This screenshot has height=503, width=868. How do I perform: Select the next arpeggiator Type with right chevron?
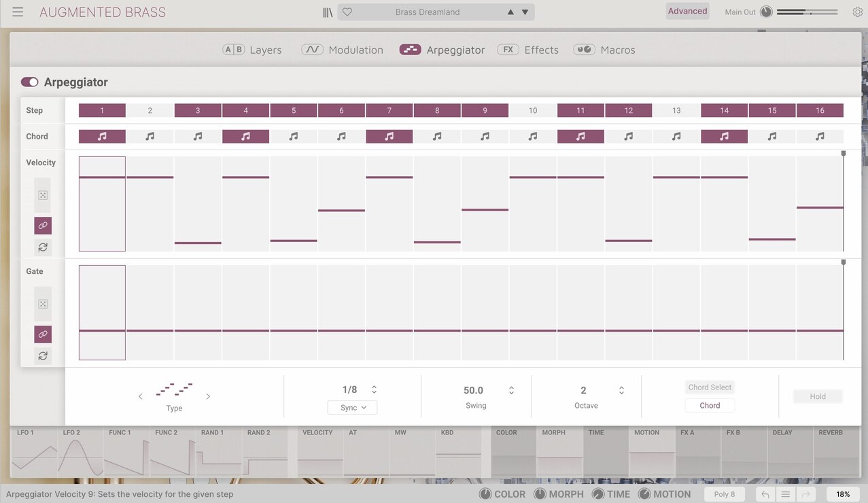click(208, 396)
